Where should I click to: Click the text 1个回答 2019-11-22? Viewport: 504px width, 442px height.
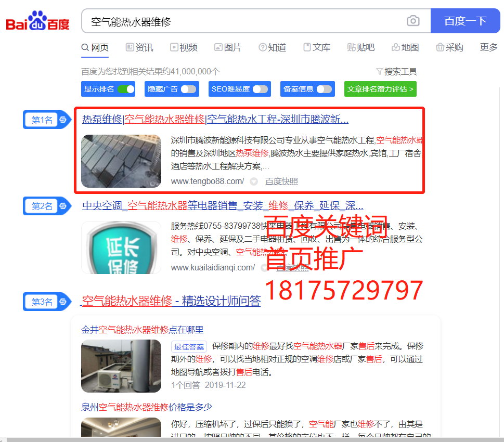click(x=208, y=385)
